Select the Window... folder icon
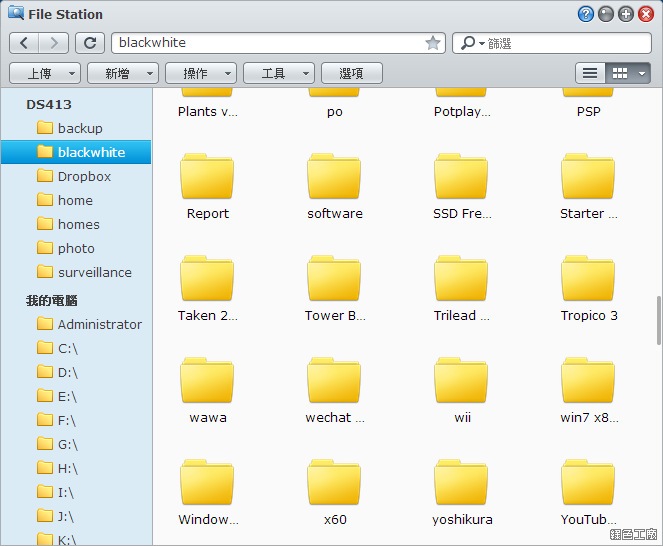The image size is (663, 546). (x=207, y=482)
